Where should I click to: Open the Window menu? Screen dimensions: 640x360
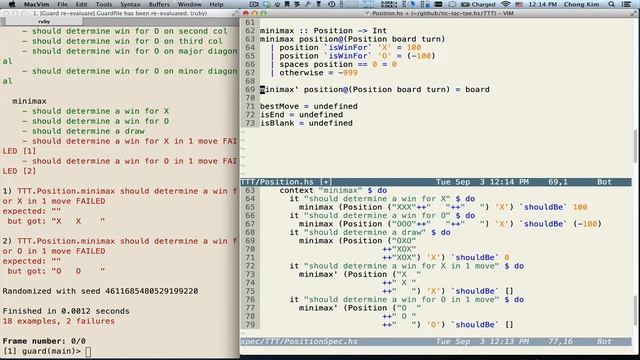click(x=189, y=4)
